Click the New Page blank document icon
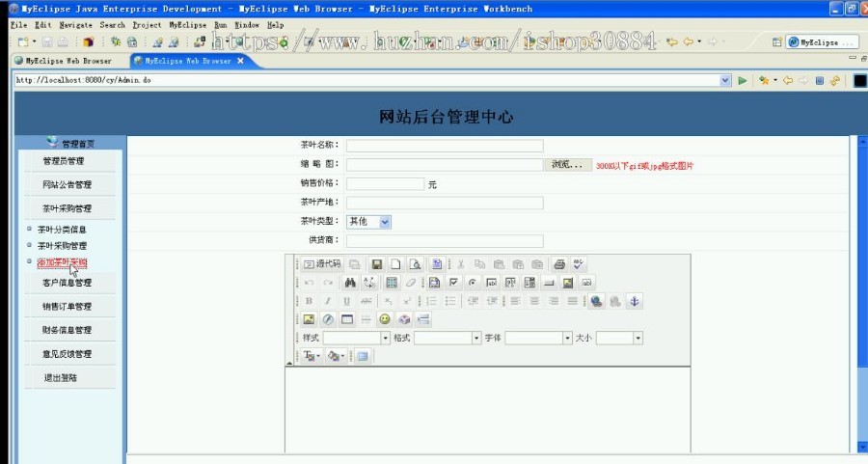868x464 pixels. [395, 264]
